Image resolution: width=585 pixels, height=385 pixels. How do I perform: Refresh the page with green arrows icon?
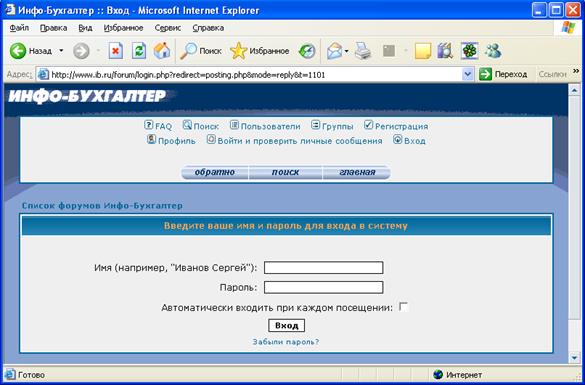click(139, 51)
